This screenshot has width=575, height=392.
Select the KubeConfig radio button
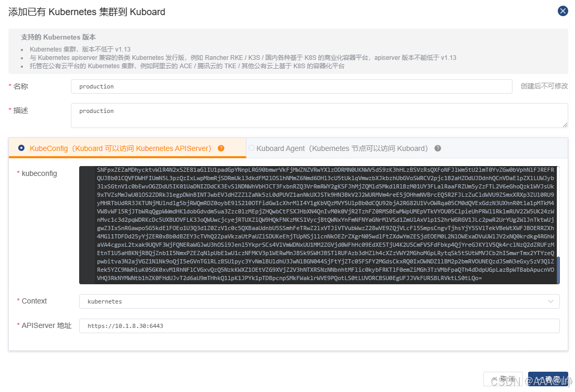[x=21, y=148]
